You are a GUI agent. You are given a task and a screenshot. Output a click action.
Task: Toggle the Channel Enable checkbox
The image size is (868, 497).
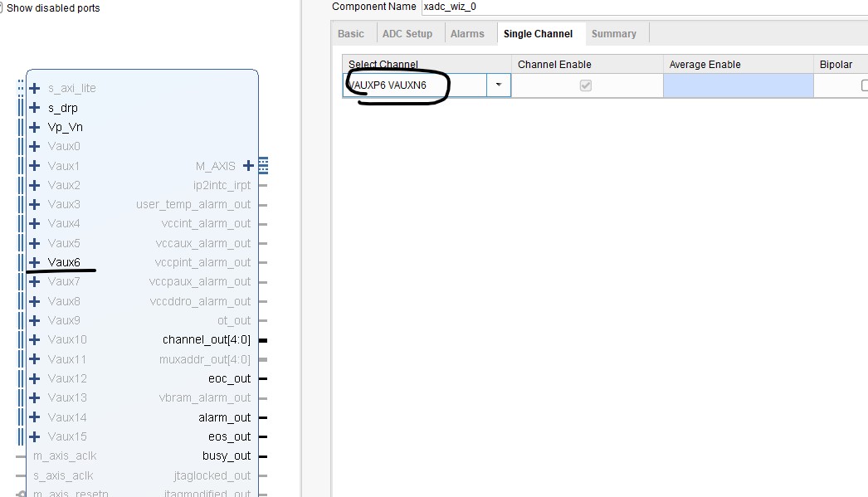pyautogui.click(x=586, y=85)
